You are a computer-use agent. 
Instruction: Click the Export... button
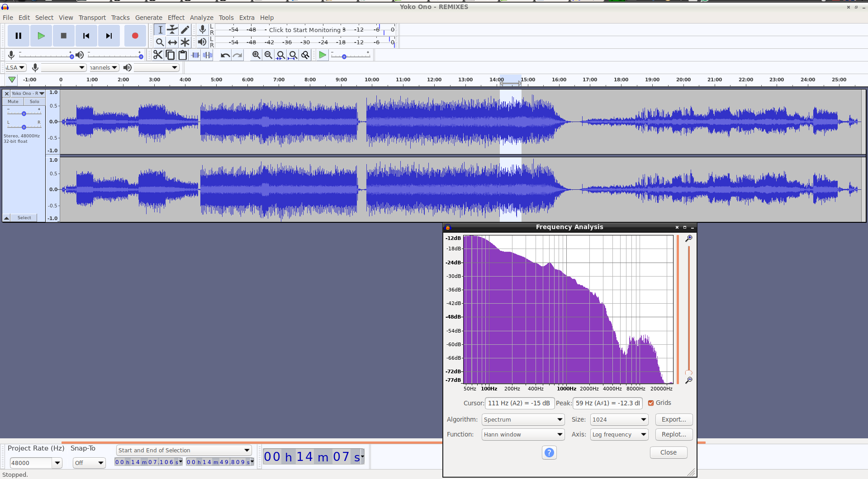pos(674,419)
